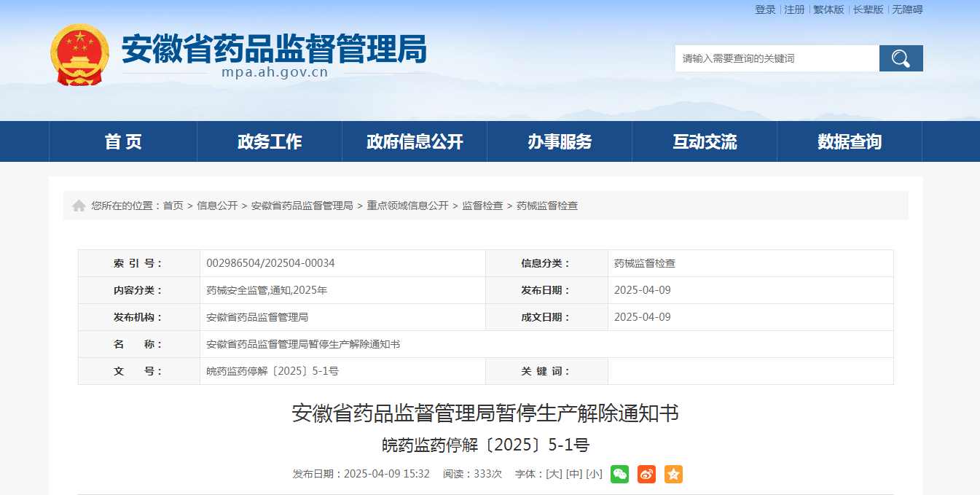This screenshot has width=980, height=495.
Task: Click publish time 2025-04-09 15:32
Action: pyautogui.click(x=387, y=474)
